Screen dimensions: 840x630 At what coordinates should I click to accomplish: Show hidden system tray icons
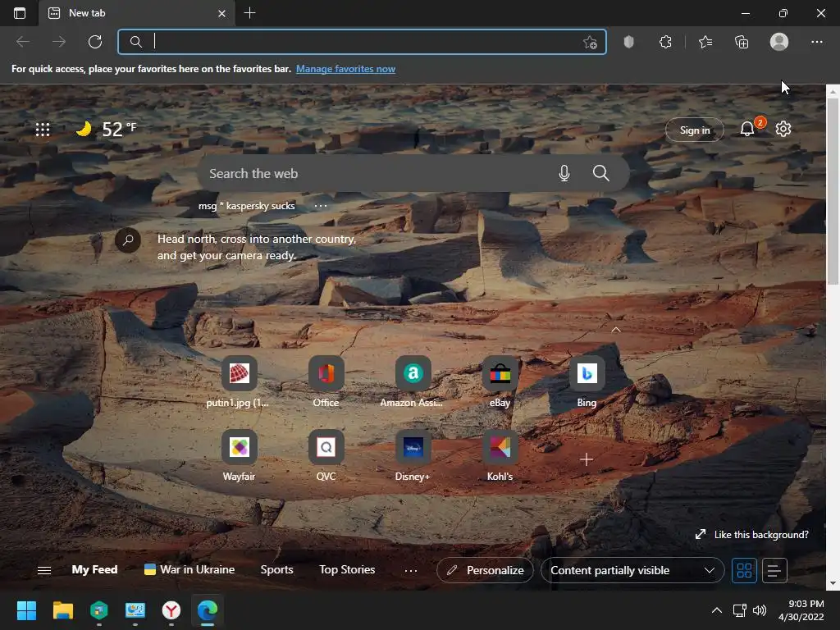[x=717, y=610]
